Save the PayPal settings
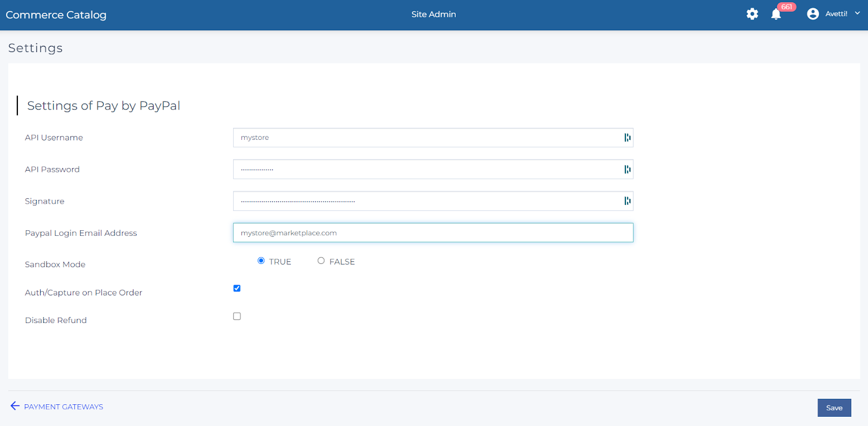The width and height of the screenshot is (868, 426). pos(834,408)
